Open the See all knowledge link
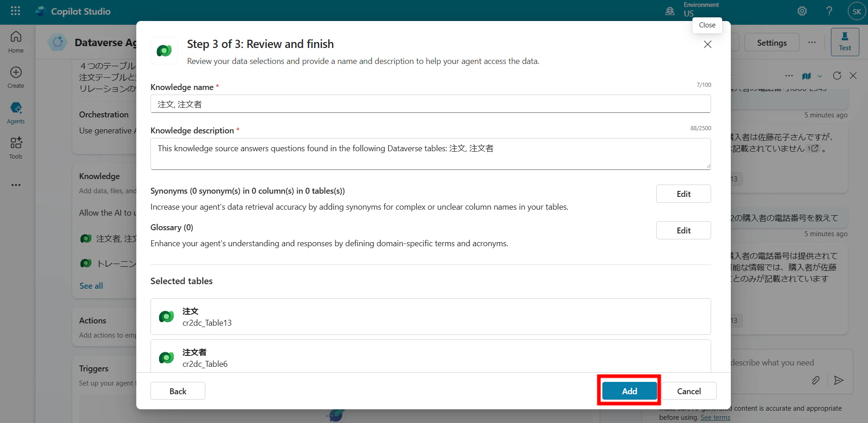 pos(91,286)
